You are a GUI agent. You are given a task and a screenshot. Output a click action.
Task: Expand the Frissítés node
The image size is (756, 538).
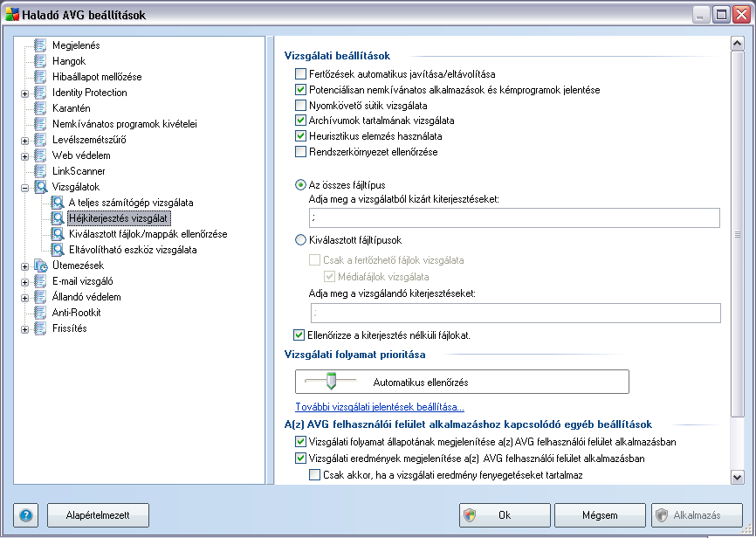25,329
